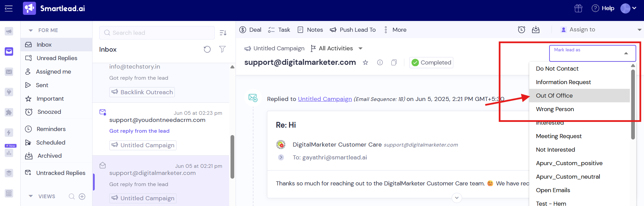Image resolution: width=644 pixels, height=206 pixels.
Task: Search views with the magnifier icon
Action: [72, 197]
